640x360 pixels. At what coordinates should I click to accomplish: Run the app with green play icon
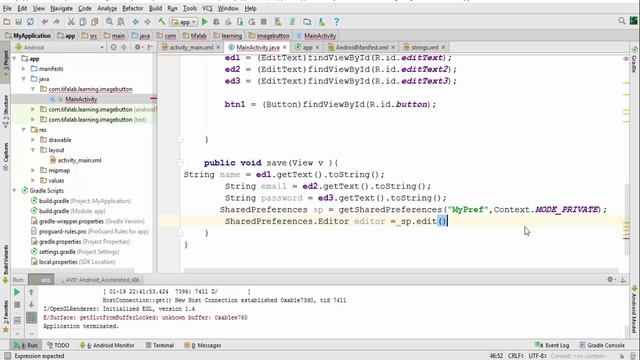point(204,22)
